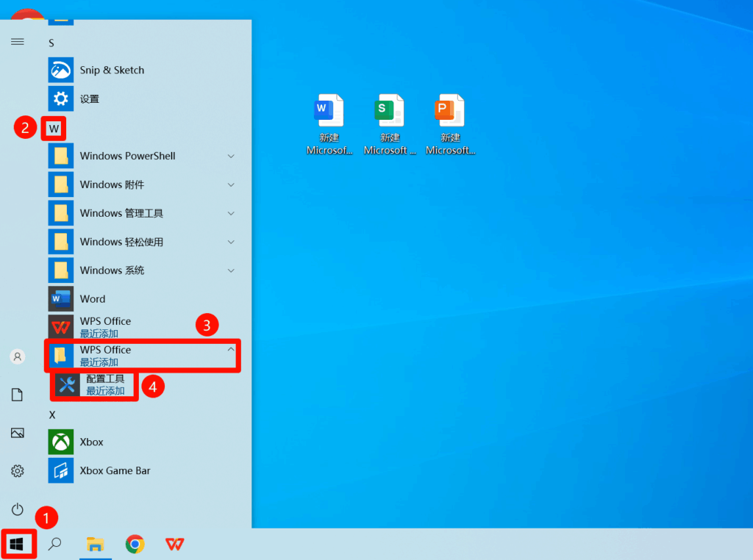
Task: Jump to the W letter index header
Action: click(54, 129)
